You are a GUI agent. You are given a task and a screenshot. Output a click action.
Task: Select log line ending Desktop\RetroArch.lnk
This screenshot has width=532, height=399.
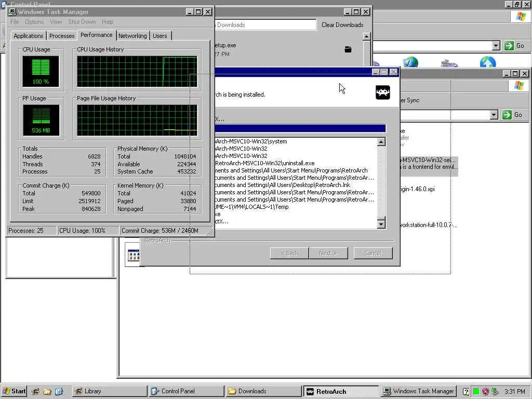(283, 185)
